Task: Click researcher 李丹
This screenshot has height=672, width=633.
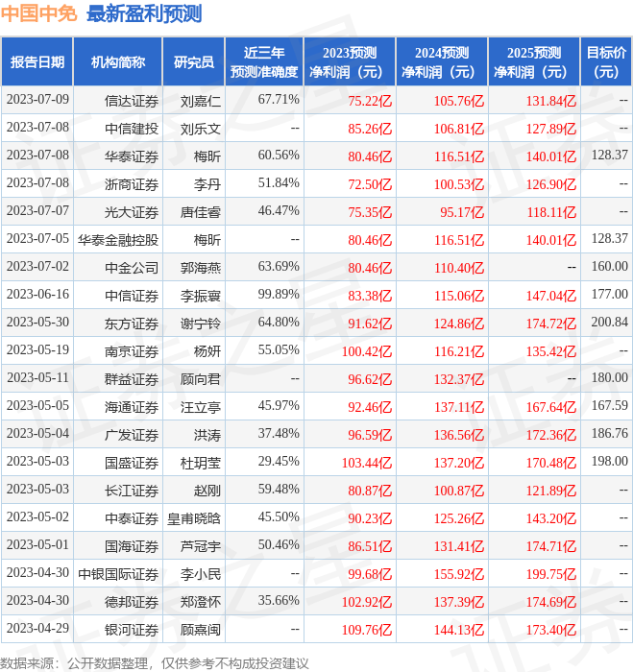Action: point(207,184)
